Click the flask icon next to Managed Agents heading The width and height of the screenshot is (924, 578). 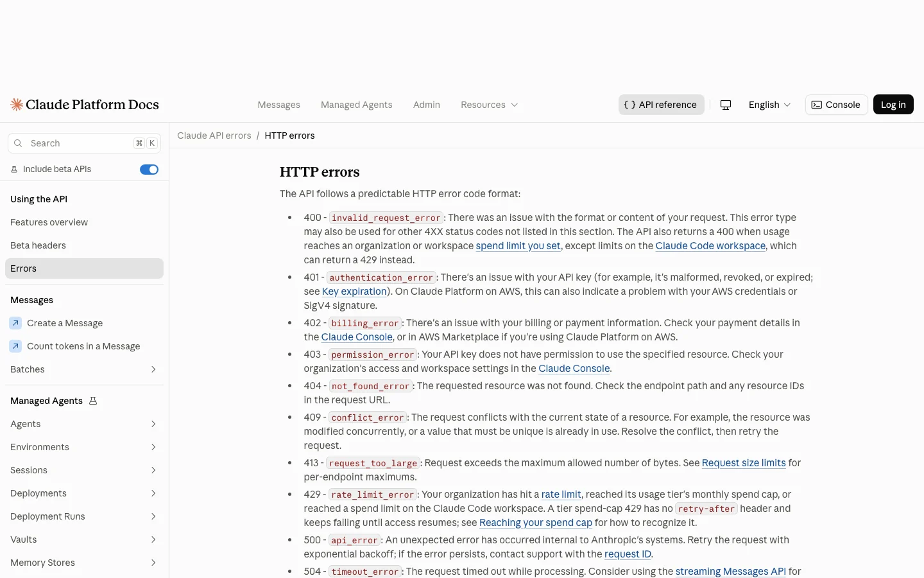coord(93,401)
